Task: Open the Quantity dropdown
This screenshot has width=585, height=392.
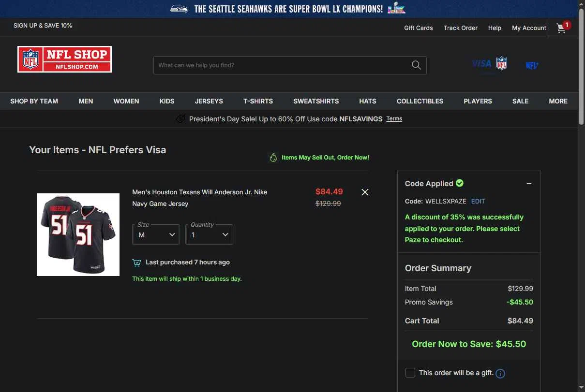Action: [209, 234]
